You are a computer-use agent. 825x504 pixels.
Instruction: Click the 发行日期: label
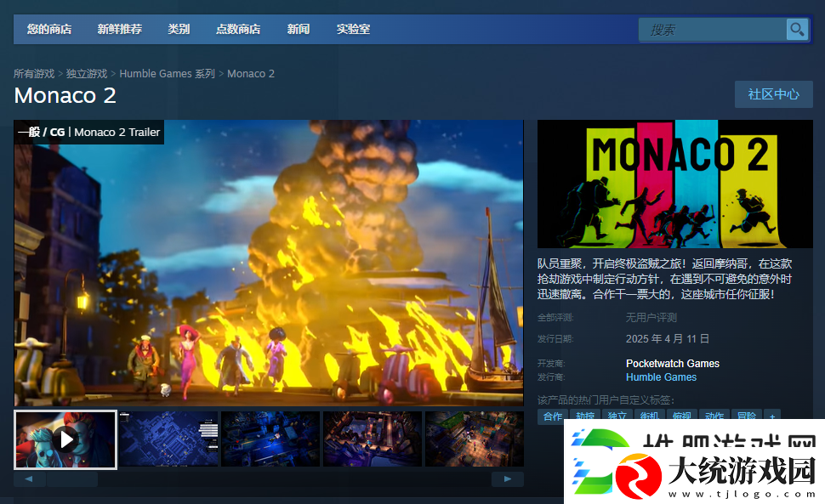click(x=555, y=339)
